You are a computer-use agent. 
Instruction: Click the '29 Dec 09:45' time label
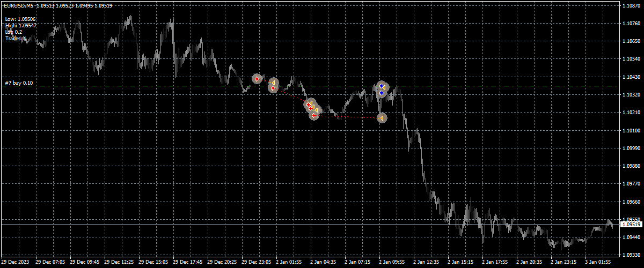tap(84, 263)
